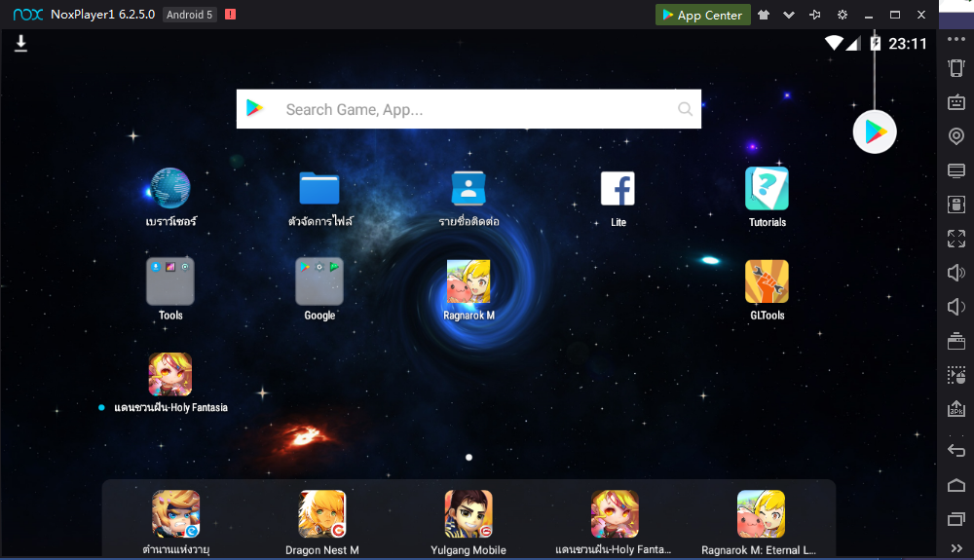Expand sidebar with double chevron
Screen dimensions: 974x560
[956, 548]
